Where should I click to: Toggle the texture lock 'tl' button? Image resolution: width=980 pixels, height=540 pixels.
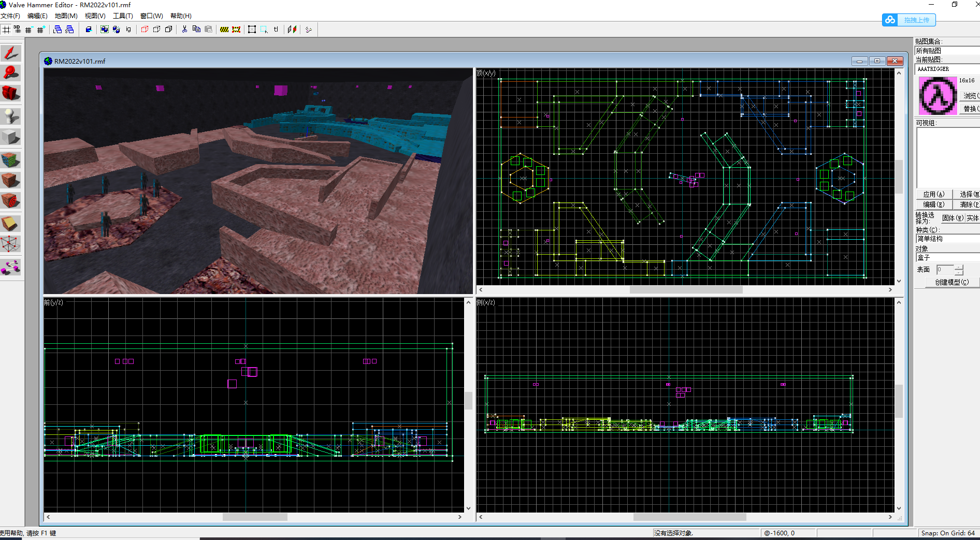(276, 30)
